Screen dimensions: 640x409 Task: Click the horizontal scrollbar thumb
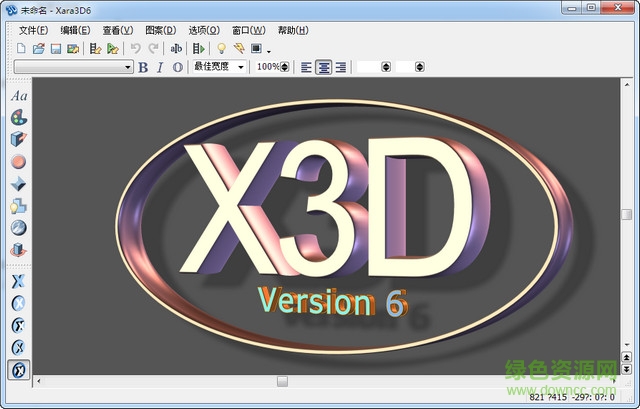[x=282, y=381]
